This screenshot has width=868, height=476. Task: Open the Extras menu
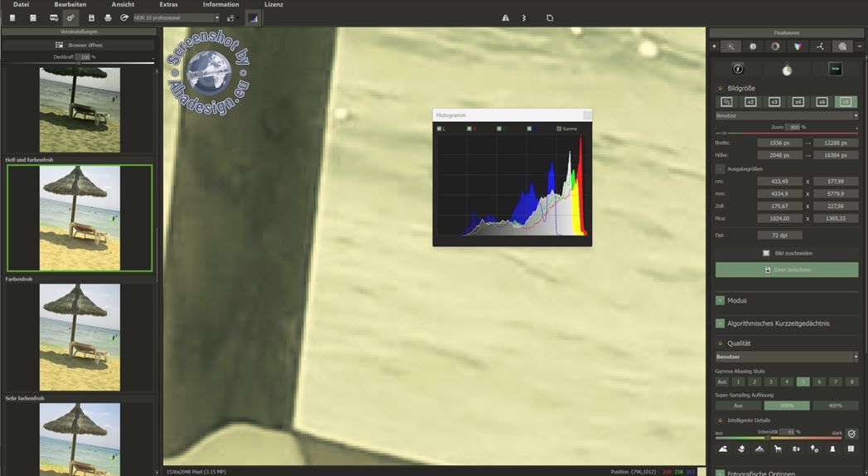click(x=169, y=4)
